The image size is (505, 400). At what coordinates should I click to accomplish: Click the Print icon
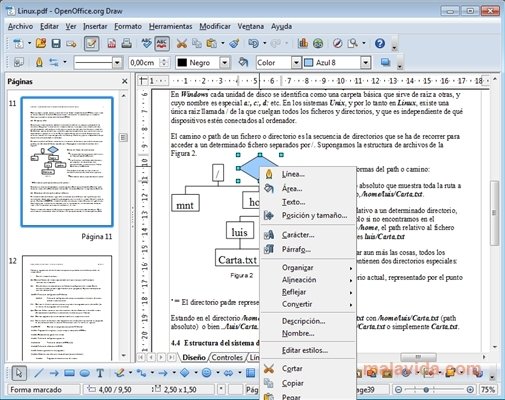click(x=126, y=43)
